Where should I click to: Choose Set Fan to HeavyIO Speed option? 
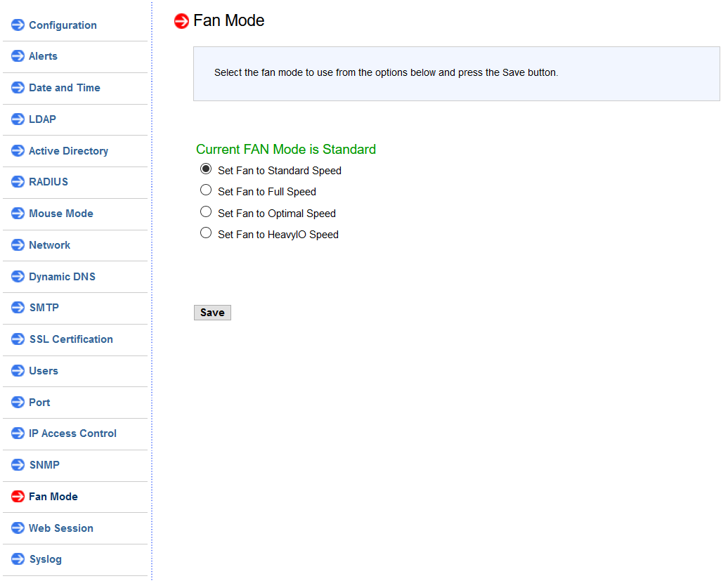coord(206,233)
